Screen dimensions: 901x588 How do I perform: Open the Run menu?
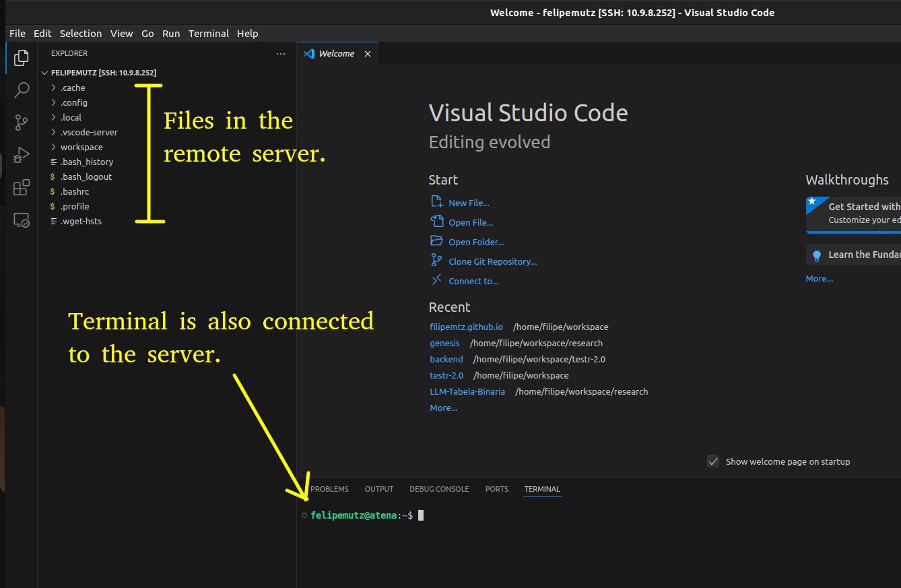(x=171, y=33)
